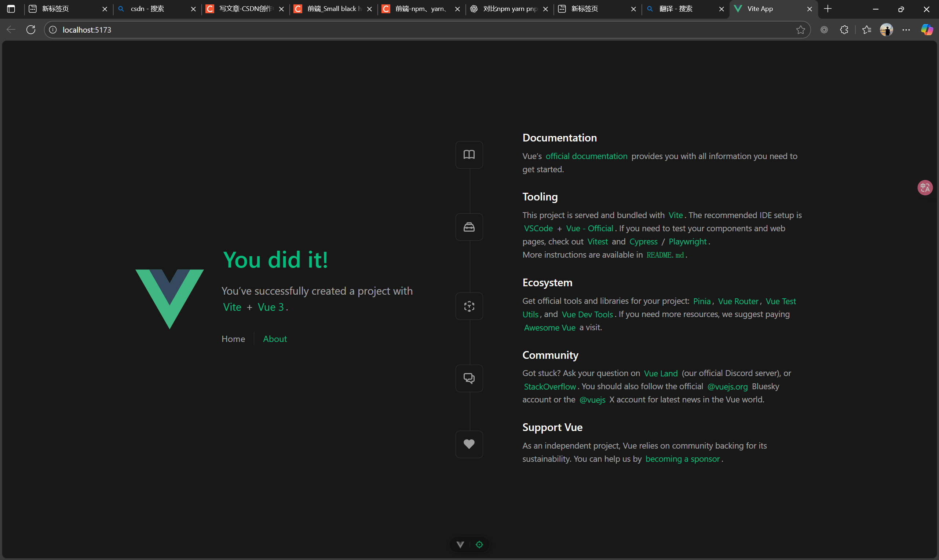Open browser Settings and more menu
Screen dimensions: 939x560
pos(906,30)
